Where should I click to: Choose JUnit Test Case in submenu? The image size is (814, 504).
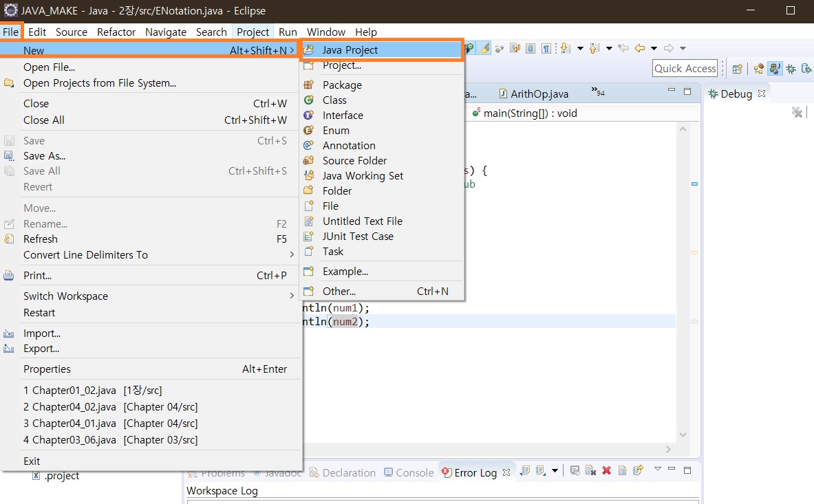[382, 237]
